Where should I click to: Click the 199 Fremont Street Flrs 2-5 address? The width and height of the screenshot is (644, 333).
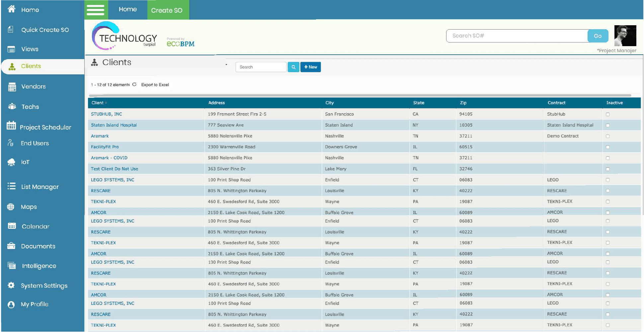[x=237, y=114]
